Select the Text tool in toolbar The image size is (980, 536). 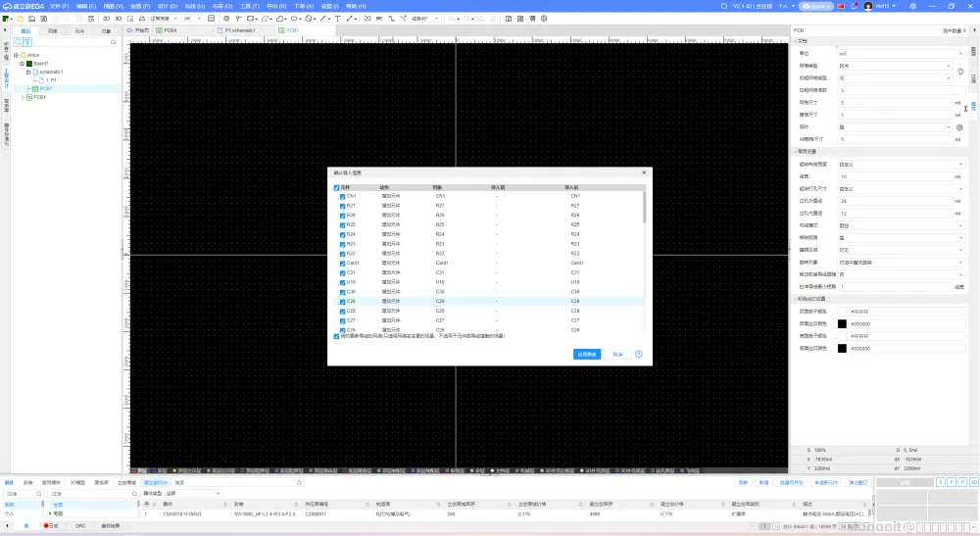[337, 19]
